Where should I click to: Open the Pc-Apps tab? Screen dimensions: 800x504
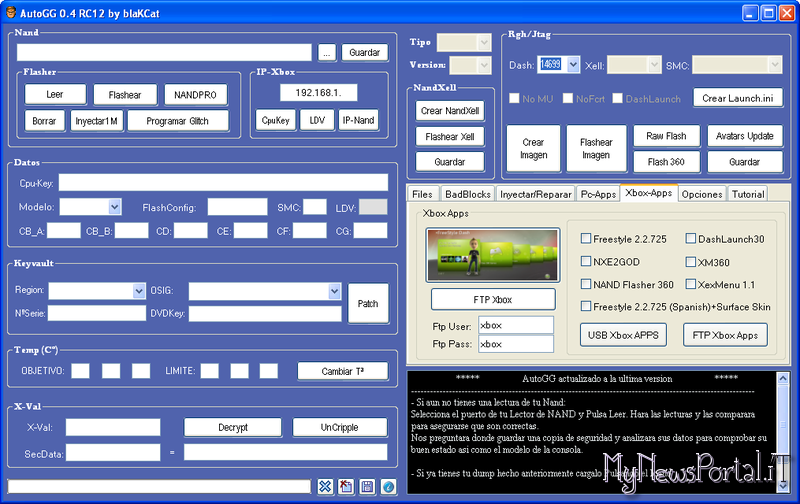[598, 194]
